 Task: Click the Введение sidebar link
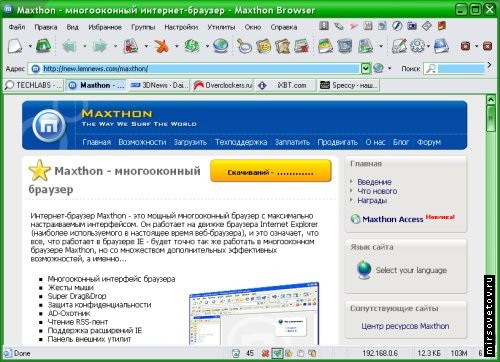(374, 182)
